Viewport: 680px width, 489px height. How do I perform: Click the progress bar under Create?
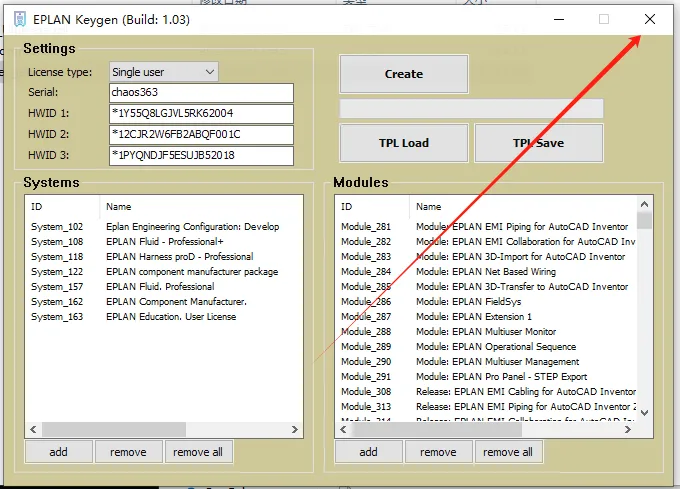471,108
